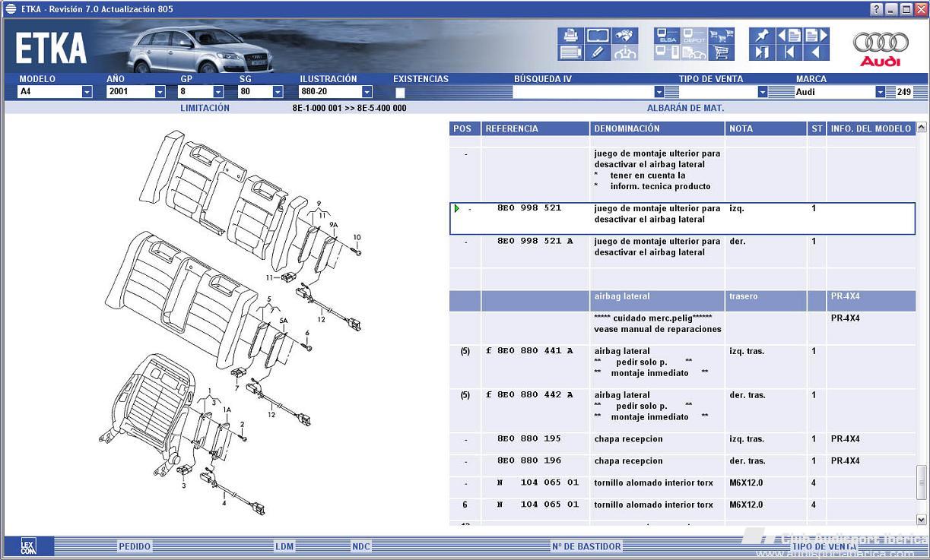
Task: Click the LDM button
Action: point(284,546)
